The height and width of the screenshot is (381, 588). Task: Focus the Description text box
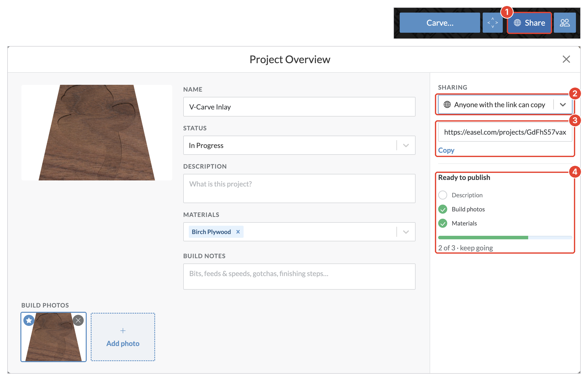click(299, 188)
